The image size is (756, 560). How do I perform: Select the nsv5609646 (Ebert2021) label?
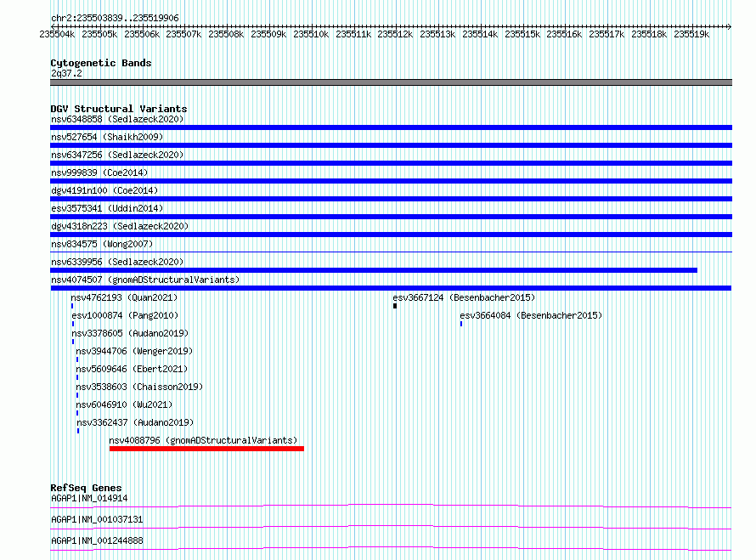tap(132, 369)
